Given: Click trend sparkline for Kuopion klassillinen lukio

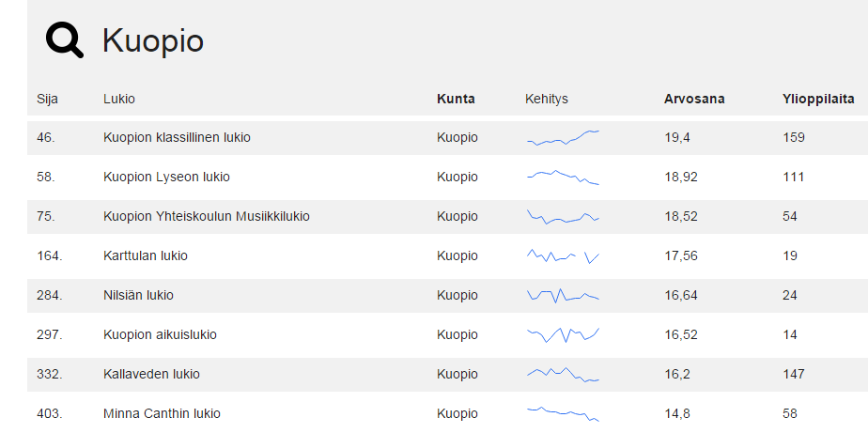Looking at the screenshot, I should coord(563,138).
